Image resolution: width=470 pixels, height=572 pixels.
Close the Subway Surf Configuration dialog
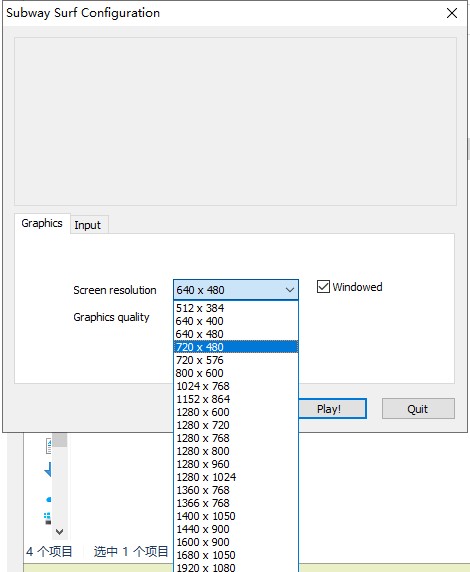[x=452, y=13]
